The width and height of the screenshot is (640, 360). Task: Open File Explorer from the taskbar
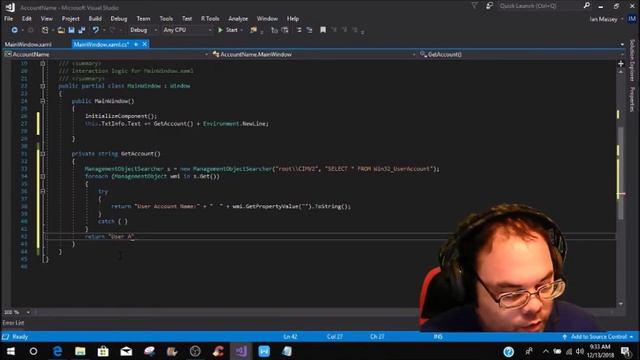(x=80, y=351)
